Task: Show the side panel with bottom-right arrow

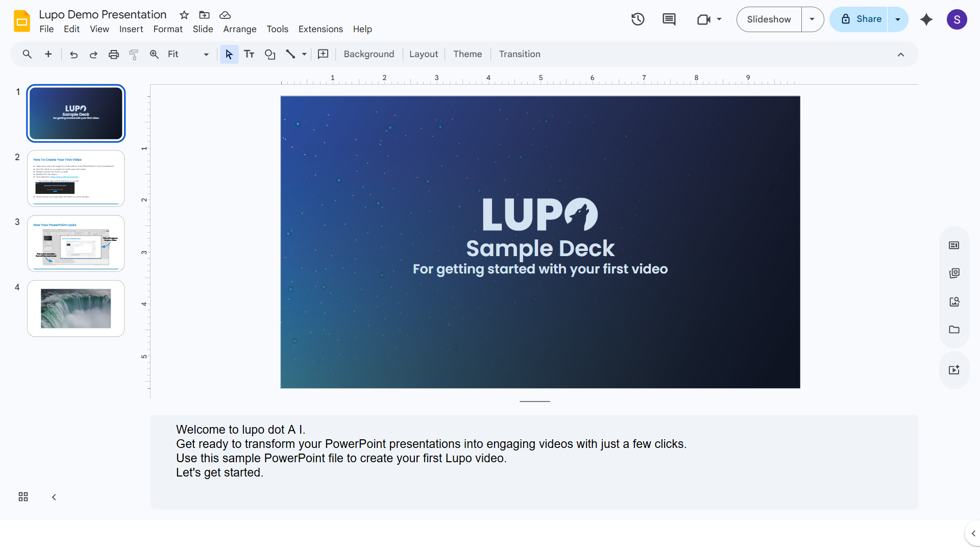Action: pyautogui.click(x=973, y=534)
